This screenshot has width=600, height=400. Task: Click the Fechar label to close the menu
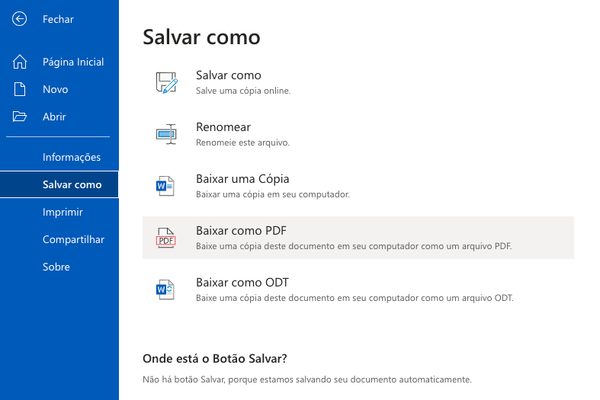(x=58, y=19)
